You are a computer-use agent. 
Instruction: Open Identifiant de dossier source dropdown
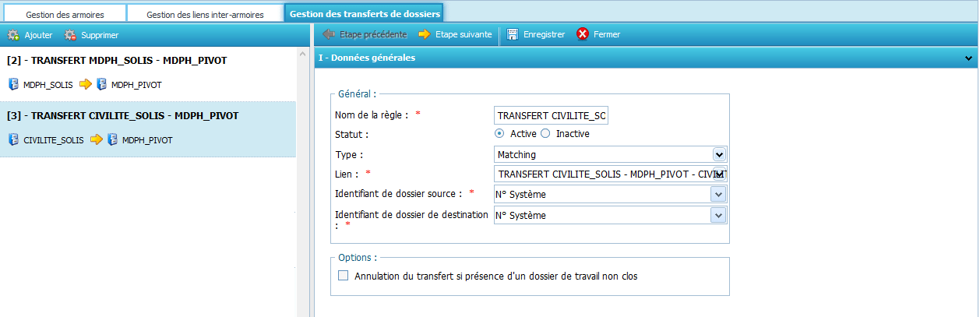[719, 193]
